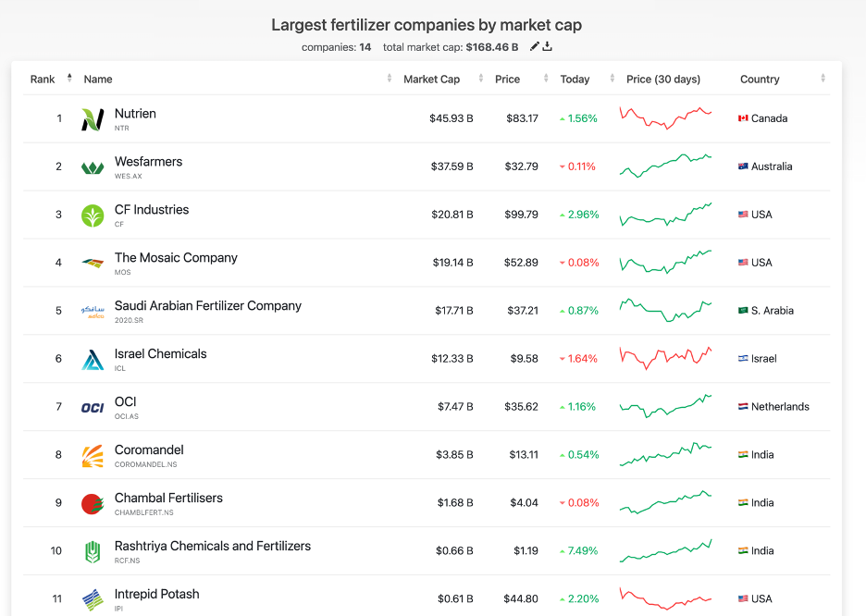Click the total market cap $168.46 B text
Viewport: 866px width, 616px height.
pos(492,47)
